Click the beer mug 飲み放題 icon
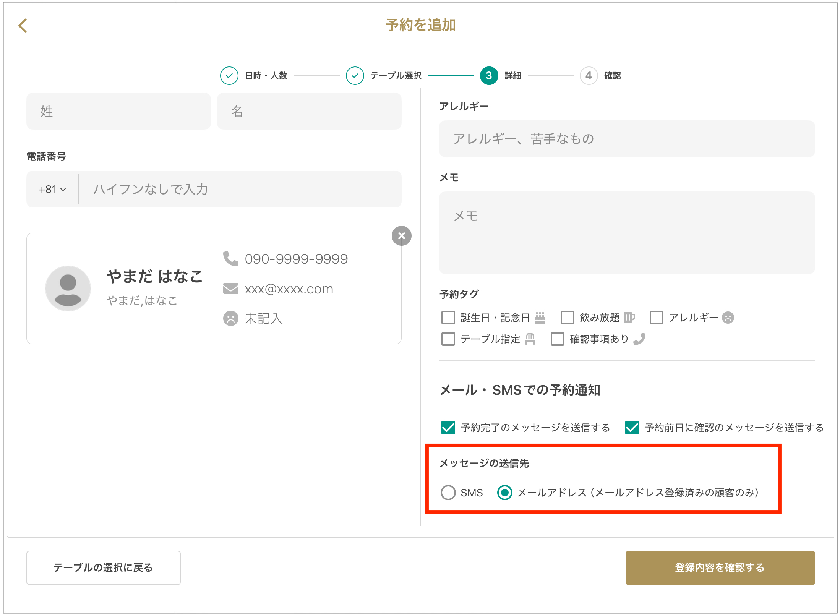Viewport: 840px width, 616px height. [629, 318]
